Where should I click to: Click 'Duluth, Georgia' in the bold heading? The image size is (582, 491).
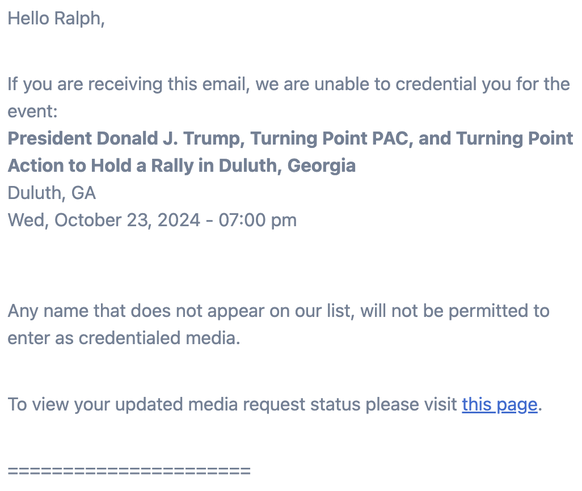(287, 166)
